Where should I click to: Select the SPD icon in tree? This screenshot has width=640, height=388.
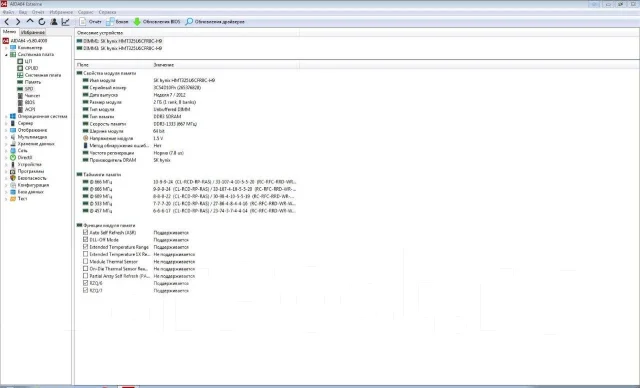pyautogui.click(x=20, y=89)
